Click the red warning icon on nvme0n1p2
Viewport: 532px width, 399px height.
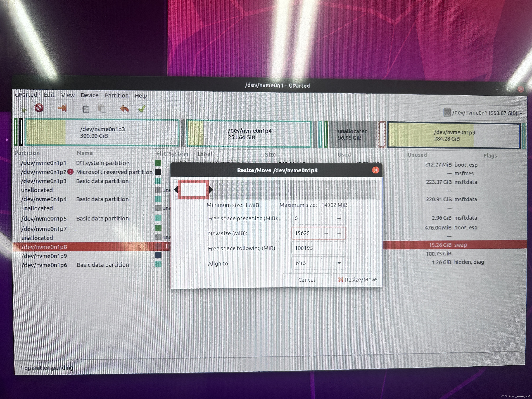(x=70, y=172)
